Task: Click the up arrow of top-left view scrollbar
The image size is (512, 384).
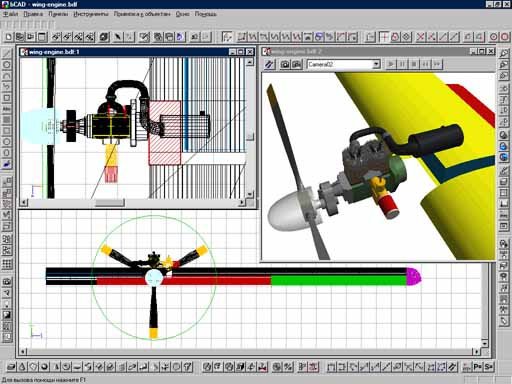Action: 250,62
